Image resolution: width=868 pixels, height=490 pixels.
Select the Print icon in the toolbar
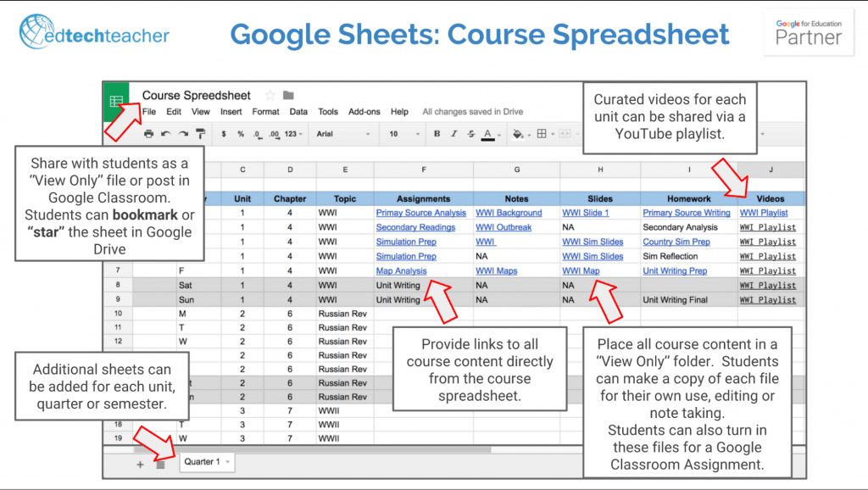click(149, 134)
